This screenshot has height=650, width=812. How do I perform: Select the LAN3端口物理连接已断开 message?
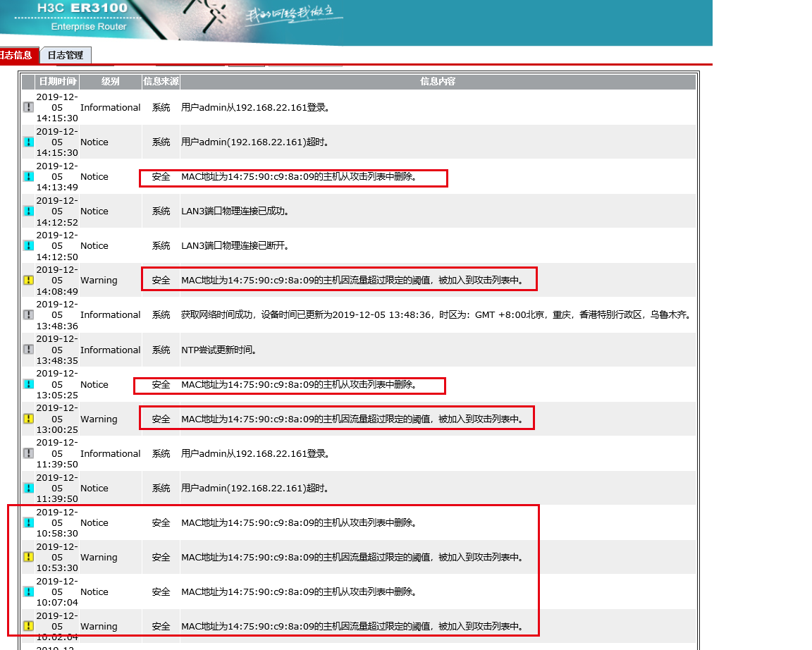235,245
